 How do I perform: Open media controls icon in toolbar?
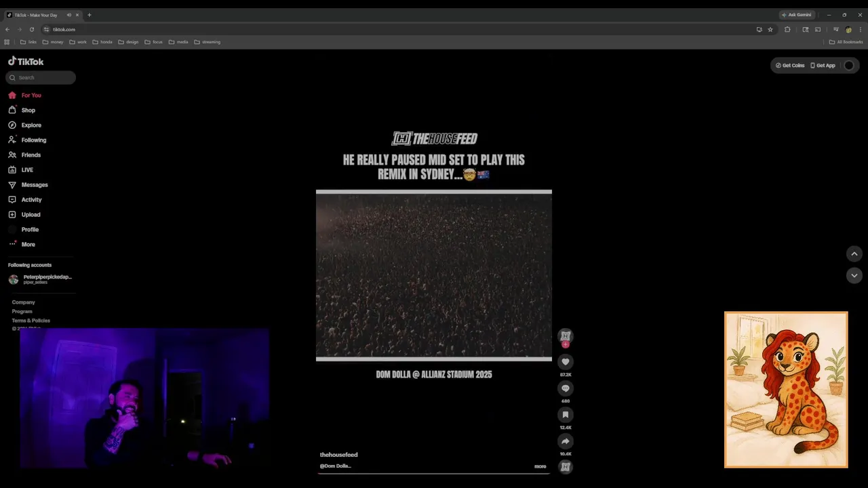tap(836, 29)
